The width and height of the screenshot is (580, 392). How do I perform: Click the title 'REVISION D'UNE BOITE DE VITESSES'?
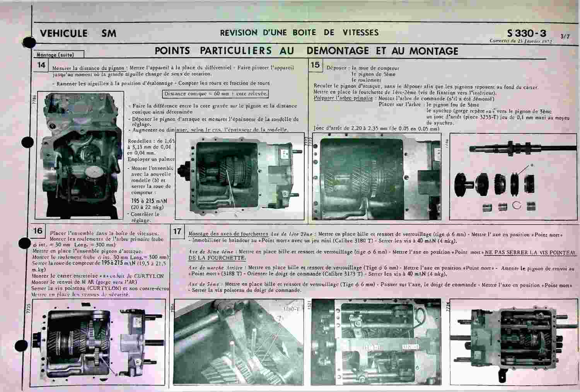[299, 32]
